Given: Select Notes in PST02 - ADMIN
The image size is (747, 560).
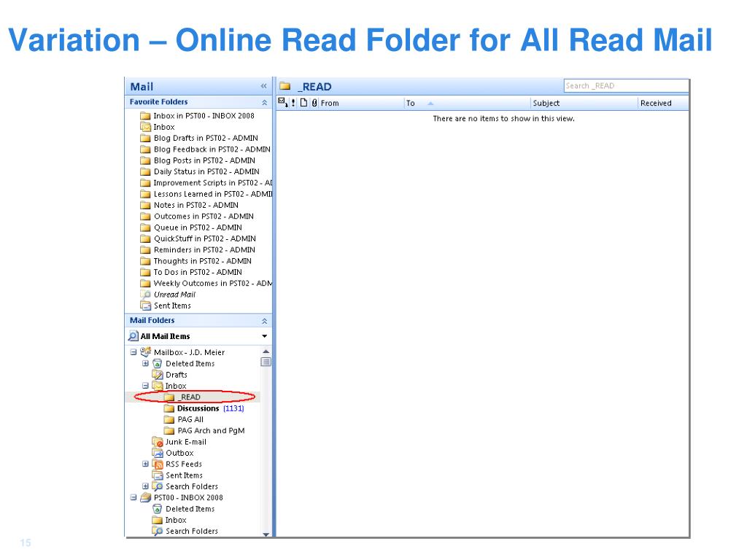Looking at the screenshot, I should [x=189, y=205].
